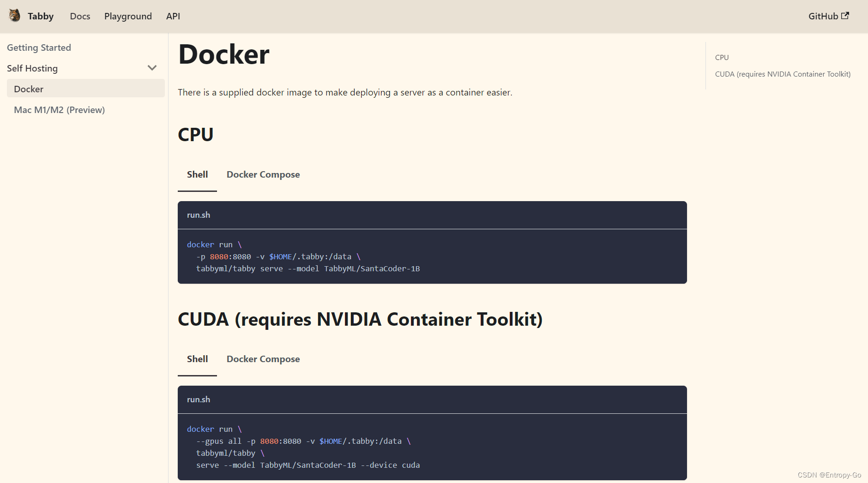
Task: Open the Playground page
Action: coord(128,16)
